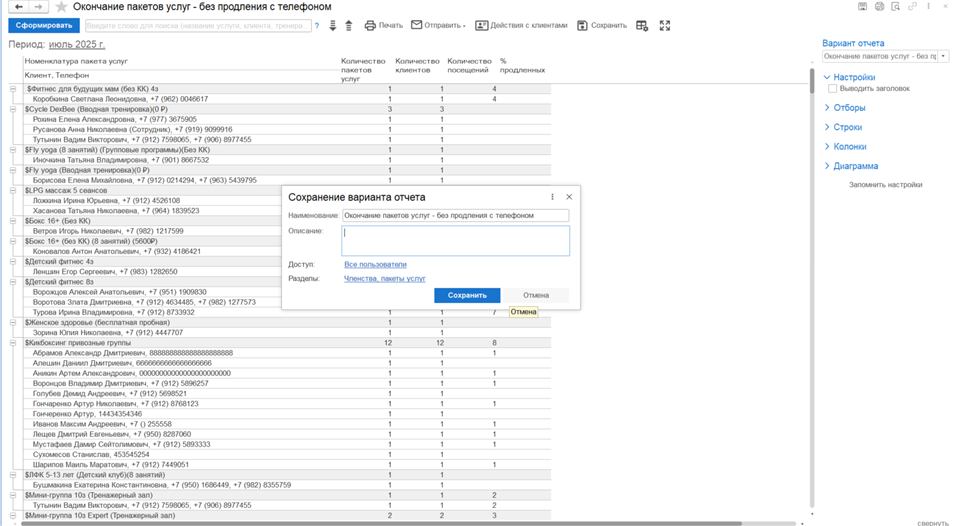The height and width of the screenshot is (526, 960).
Task: Collapse all groups with up-arrow icon
Action: (x=348, y=26)
